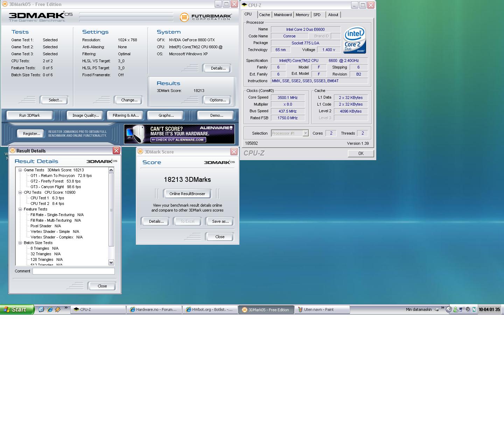Close the Result Details dialog via Close button
Screen dimensions: 504x428
102,286
